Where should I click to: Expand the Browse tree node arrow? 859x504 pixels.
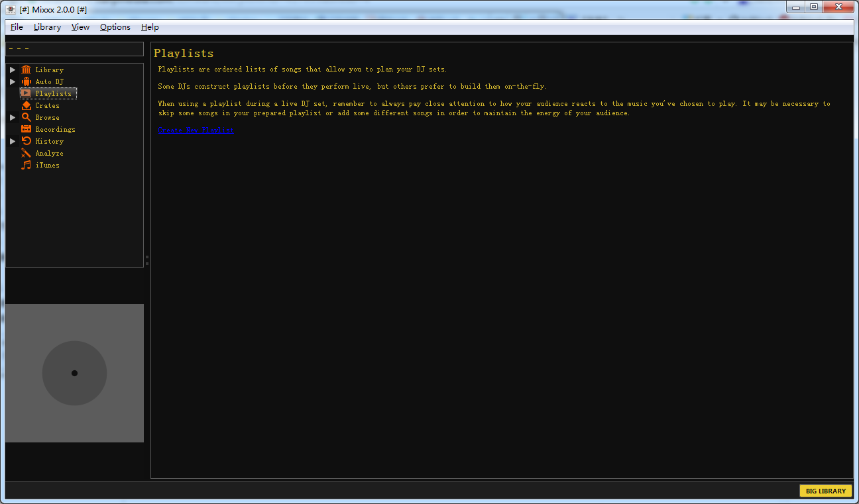pos(13,117)
